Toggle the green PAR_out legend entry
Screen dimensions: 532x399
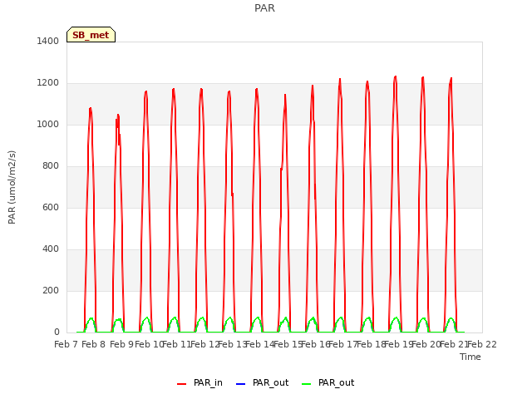(328, 382)
